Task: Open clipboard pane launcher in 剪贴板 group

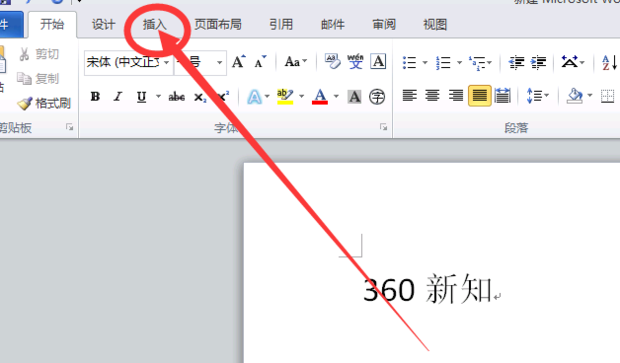Action: [x=70, y=127]
